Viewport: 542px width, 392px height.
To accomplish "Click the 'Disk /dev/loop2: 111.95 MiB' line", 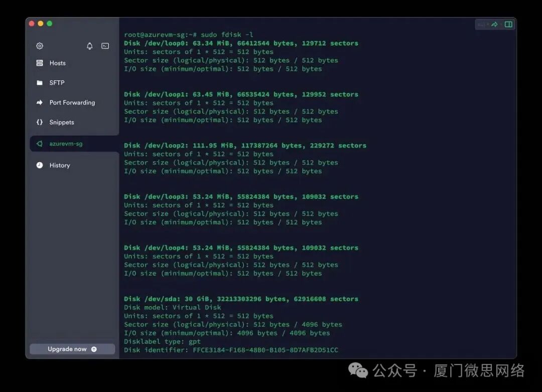I will click(245, 145).
